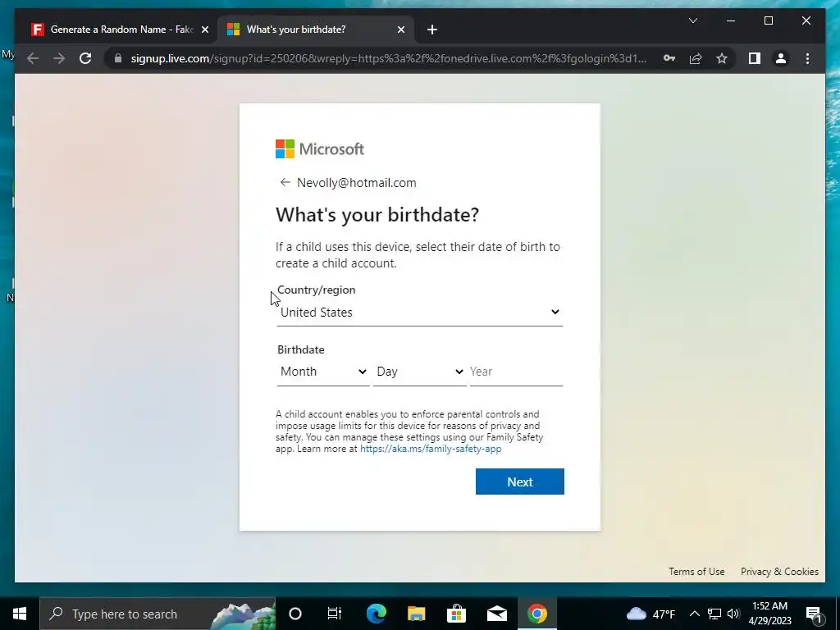Image resolution: width=840 pixels, height=630 pixels.
Task: Close the Chrome window
Action: point(806,21)
